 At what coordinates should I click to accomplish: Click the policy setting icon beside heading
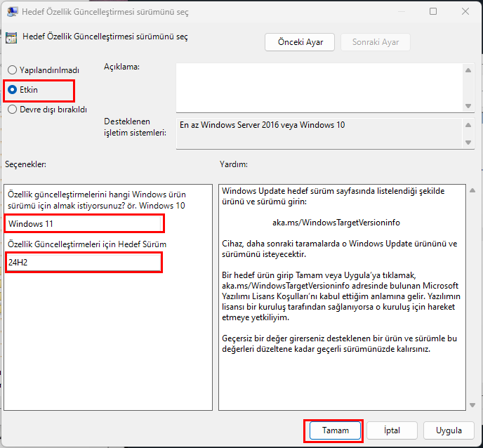point(11,38)
